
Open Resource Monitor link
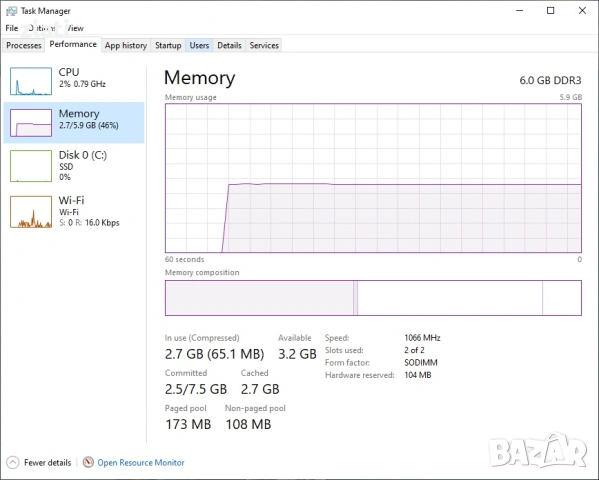point(141,463)
